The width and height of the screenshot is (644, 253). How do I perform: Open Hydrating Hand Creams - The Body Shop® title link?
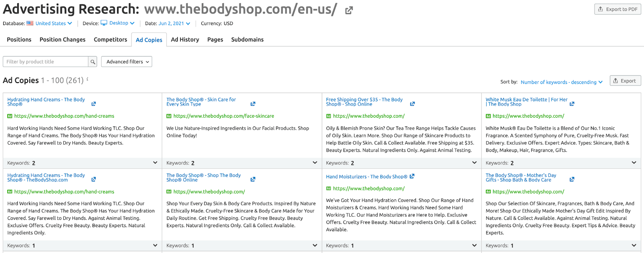tap(46, 102)
